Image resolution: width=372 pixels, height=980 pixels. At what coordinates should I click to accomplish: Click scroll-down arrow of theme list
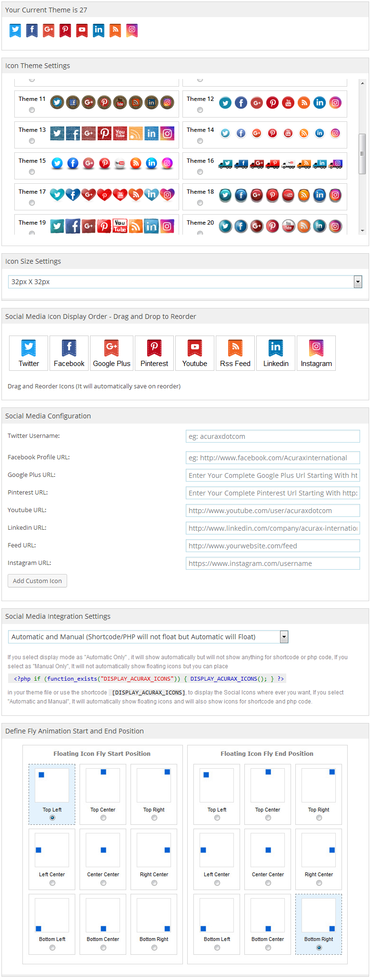(362, 230)
